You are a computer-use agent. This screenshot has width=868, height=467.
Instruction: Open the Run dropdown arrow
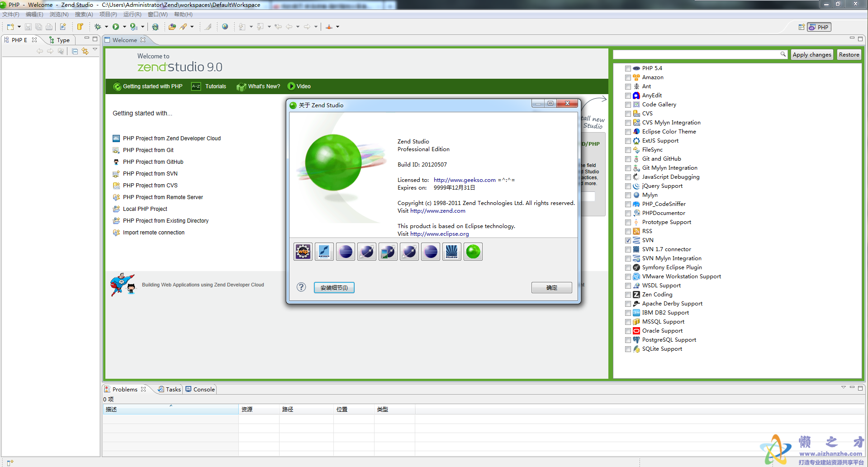coord(124,27)
